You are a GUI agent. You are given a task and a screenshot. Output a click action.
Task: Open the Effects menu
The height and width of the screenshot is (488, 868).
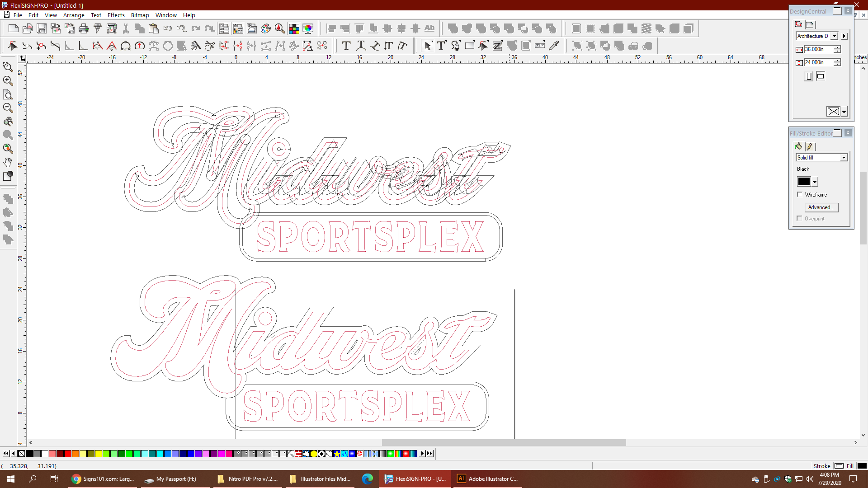pyautogui.click(x=116, y=15)
